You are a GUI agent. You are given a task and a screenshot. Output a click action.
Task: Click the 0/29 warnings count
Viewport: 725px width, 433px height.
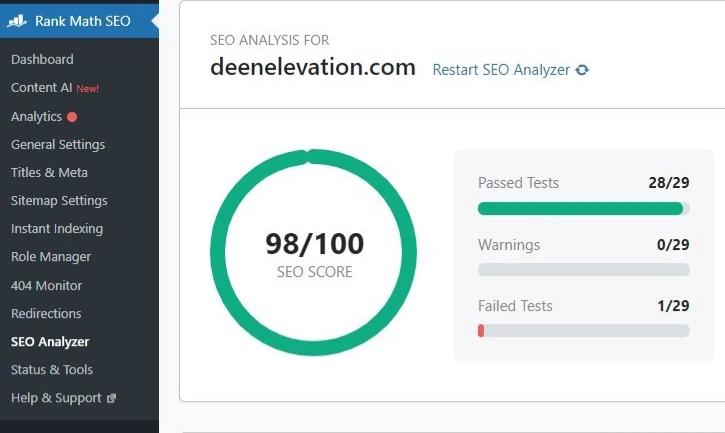point(673,244)
